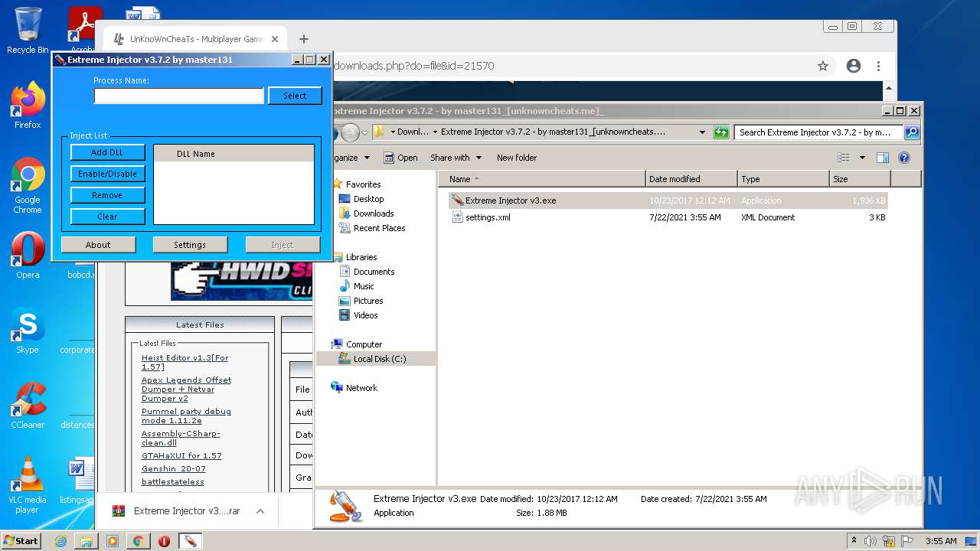Open Pummel party debug mode link
This screenshot has height=551, width=980.
(186, 416)
